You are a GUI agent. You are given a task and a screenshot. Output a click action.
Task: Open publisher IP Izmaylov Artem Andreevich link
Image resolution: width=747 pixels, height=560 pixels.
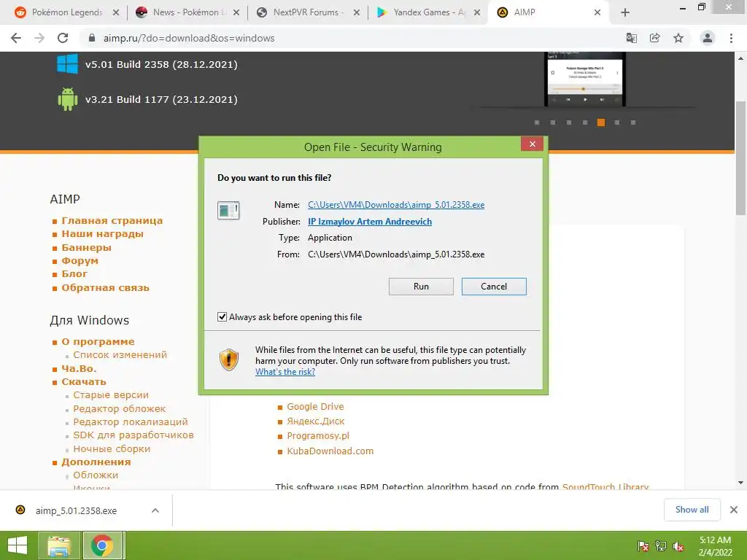point(370,222)
